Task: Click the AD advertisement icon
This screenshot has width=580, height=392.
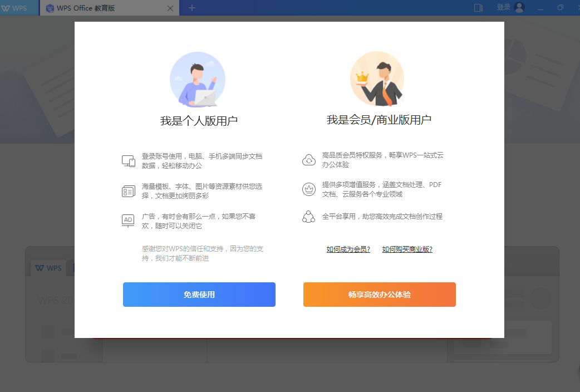Action: click(128, 220)
